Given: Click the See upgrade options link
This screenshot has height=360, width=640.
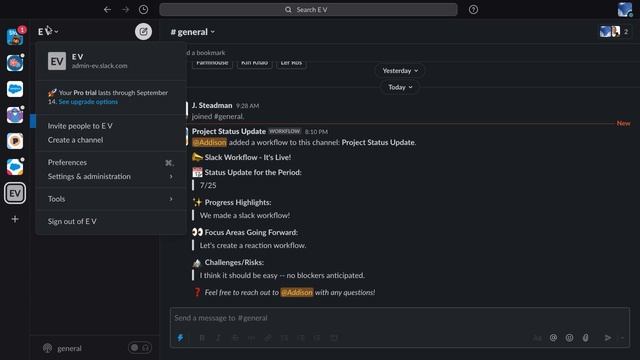Looking at the screenshot, I should click(x=88, y=102).
